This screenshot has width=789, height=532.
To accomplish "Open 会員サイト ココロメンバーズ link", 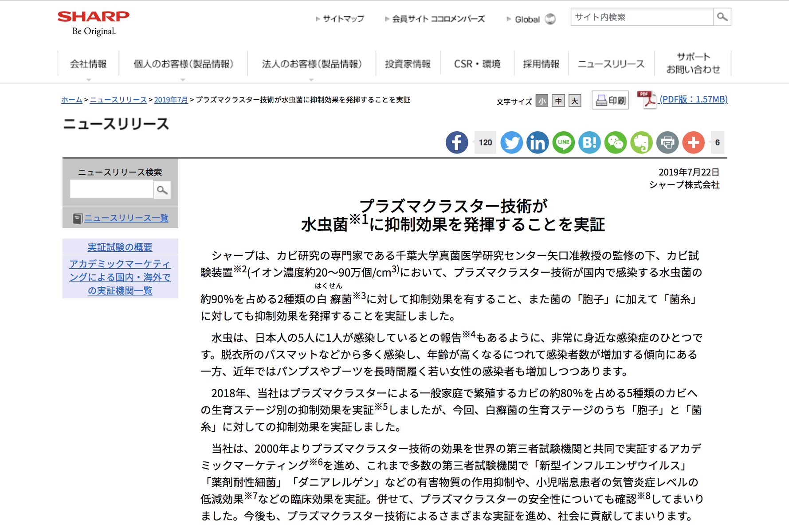I will tap(438, 19).
